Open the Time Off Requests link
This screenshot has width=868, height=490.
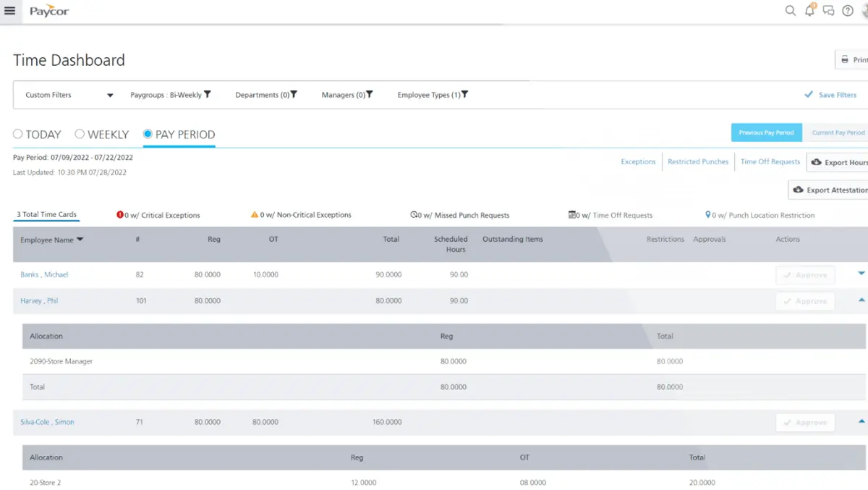[770, 161]
